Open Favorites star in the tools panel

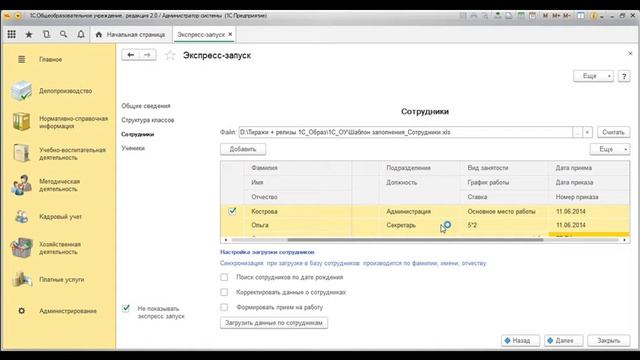tap(29, 35)
